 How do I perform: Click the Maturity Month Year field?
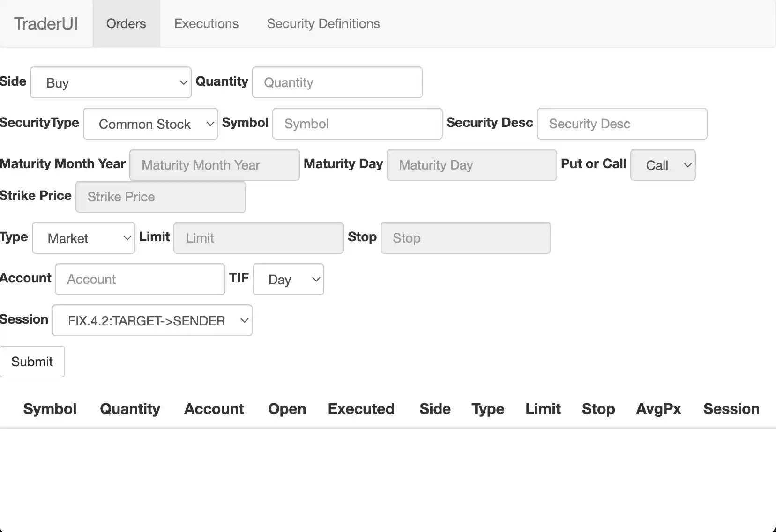coord(214,165)
